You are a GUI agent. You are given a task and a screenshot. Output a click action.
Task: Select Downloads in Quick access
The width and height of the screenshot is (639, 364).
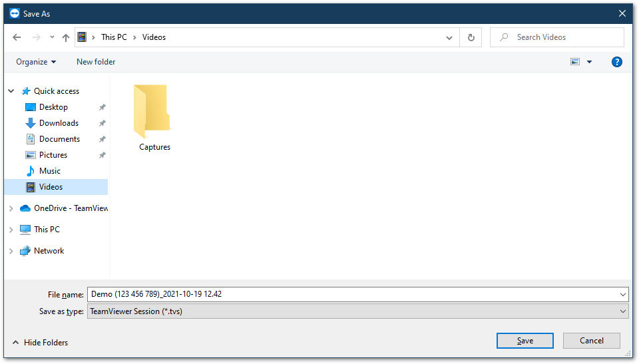coord(59,123)
